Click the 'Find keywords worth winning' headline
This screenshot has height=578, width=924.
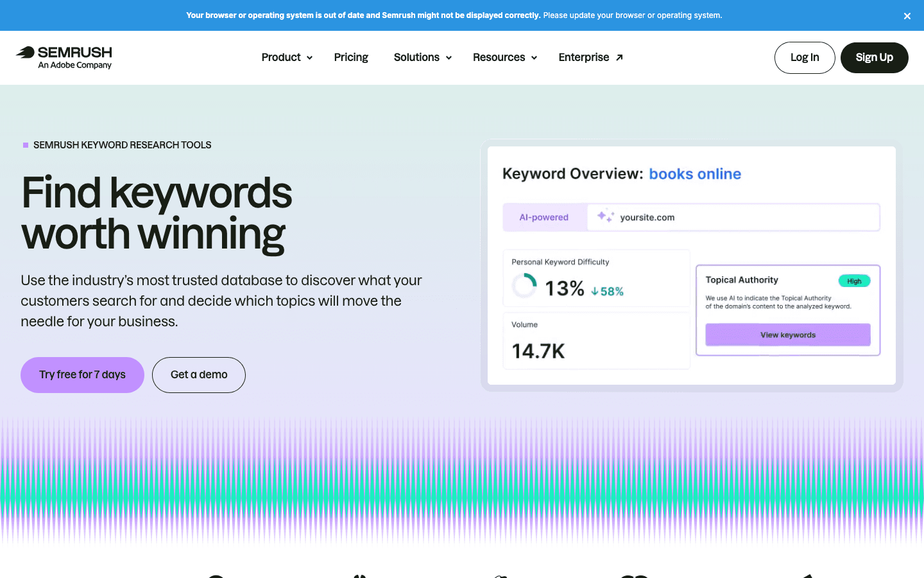(x=157, y=213)
